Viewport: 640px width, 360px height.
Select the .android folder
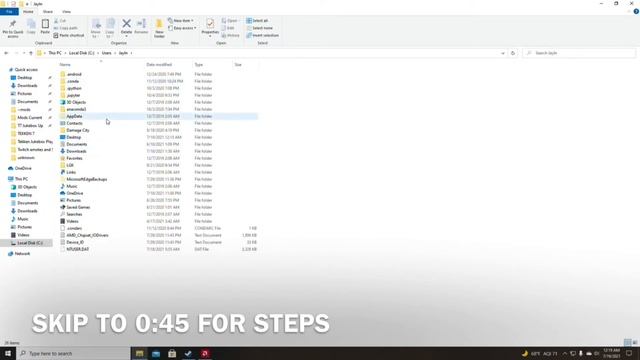[x=74, y=74]
